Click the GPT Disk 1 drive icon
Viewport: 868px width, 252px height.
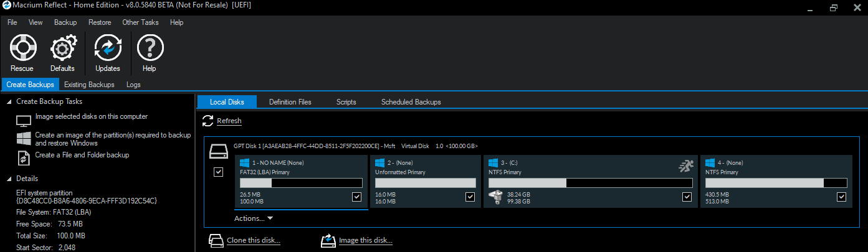[x=219, y=151]
